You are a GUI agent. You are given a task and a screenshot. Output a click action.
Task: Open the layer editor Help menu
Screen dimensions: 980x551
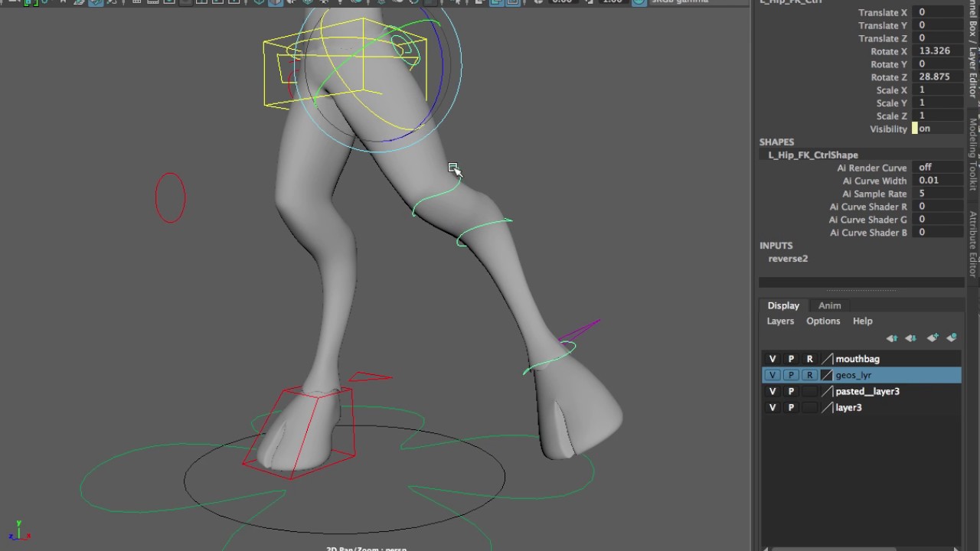coord(862,321)
